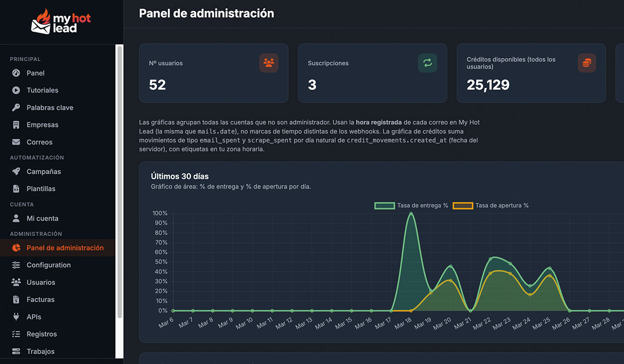Click the credits value 25,129
Viewport: 624px width, 364px height.
[x=488, y=85]
